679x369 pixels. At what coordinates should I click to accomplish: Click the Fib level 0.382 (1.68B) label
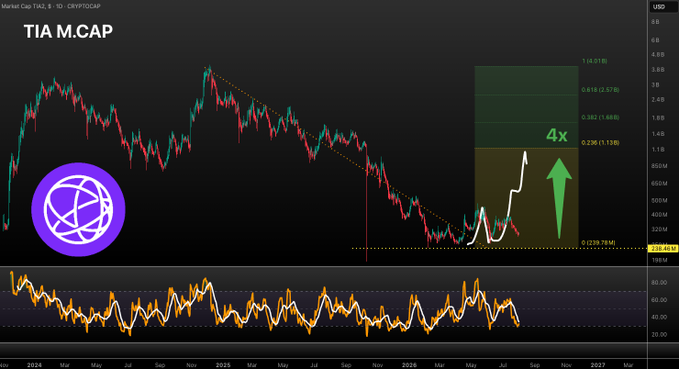click(x=600, y=117)
